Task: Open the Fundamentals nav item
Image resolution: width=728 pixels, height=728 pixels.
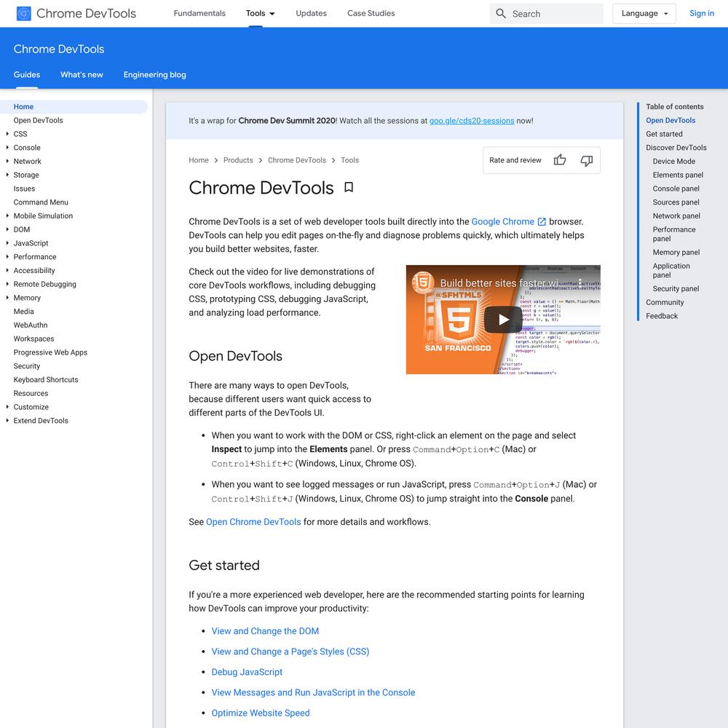Action: click(x=199, y=13)
